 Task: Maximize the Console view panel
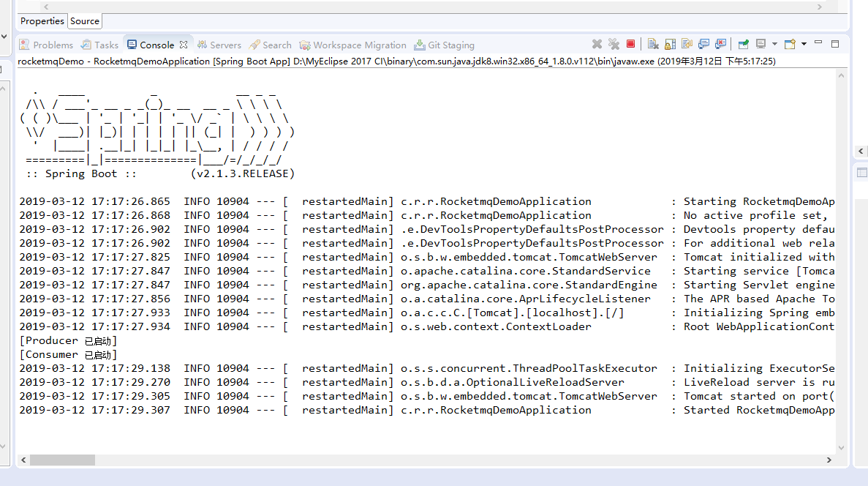coord(835,44)
